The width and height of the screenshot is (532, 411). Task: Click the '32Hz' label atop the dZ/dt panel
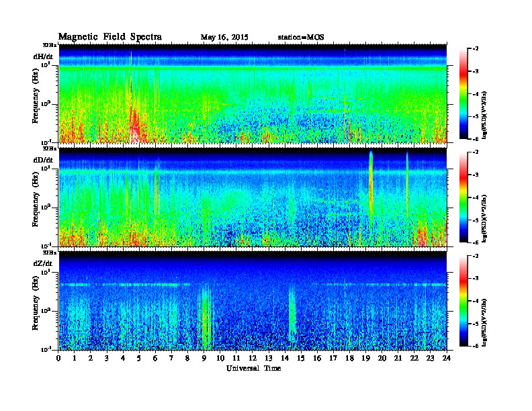tap(49, 253)
